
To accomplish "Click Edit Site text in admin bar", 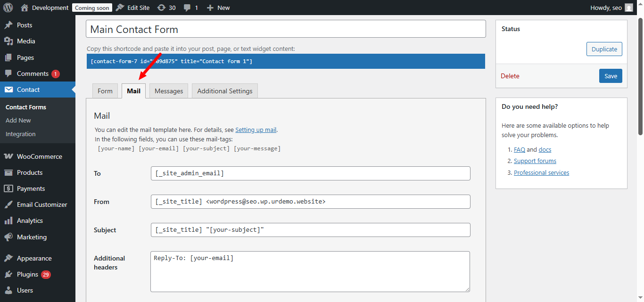I will point(139,8).
